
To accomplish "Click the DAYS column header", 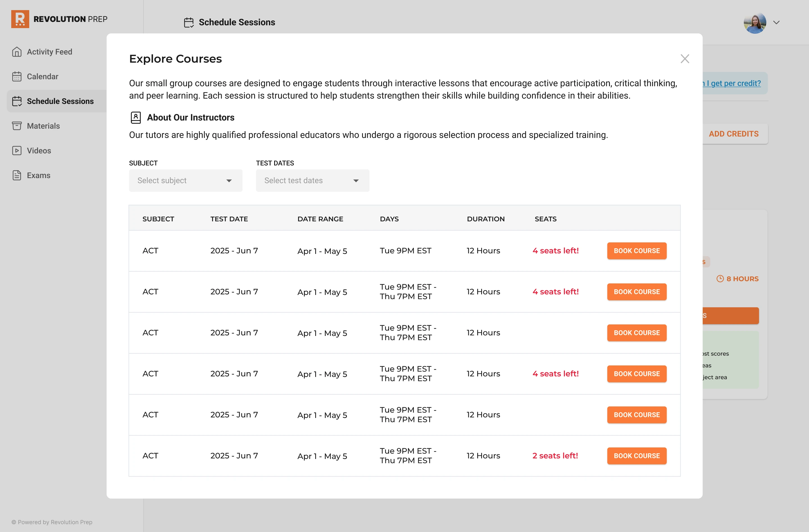I will 389,219.
